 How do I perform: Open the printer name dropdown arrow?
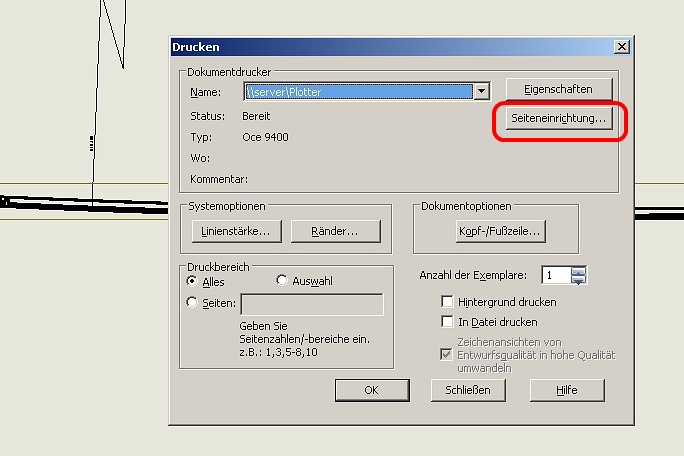point(482,91)
